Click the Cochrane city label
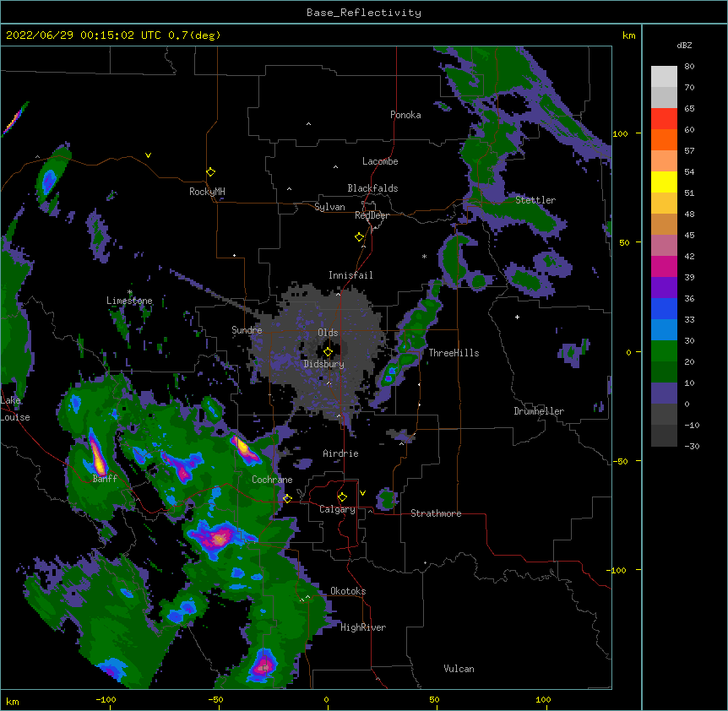 pyautogui.click(x=272, y=480)
